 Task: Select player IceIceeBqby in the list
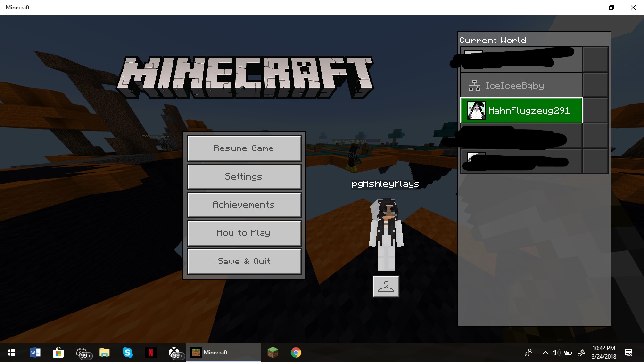point(521,85)
